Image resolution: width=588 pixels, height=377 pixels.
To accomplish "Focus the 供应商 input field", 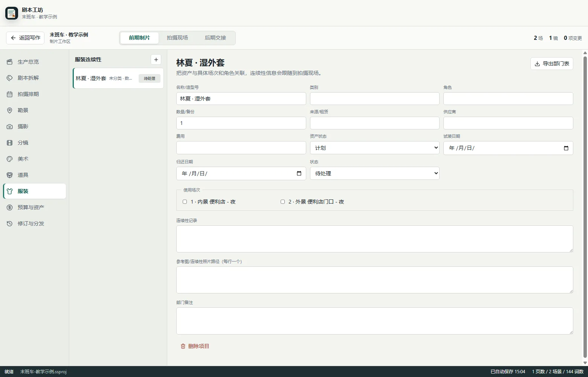I will [x=508, y=123].
